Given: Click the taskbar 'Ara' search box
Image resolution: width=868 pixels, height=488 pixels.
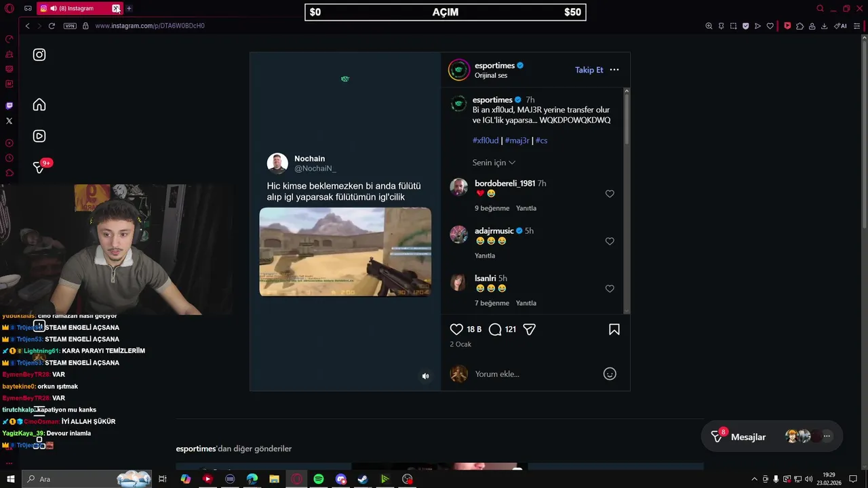Looking at the screenshot, I should 87,479.
